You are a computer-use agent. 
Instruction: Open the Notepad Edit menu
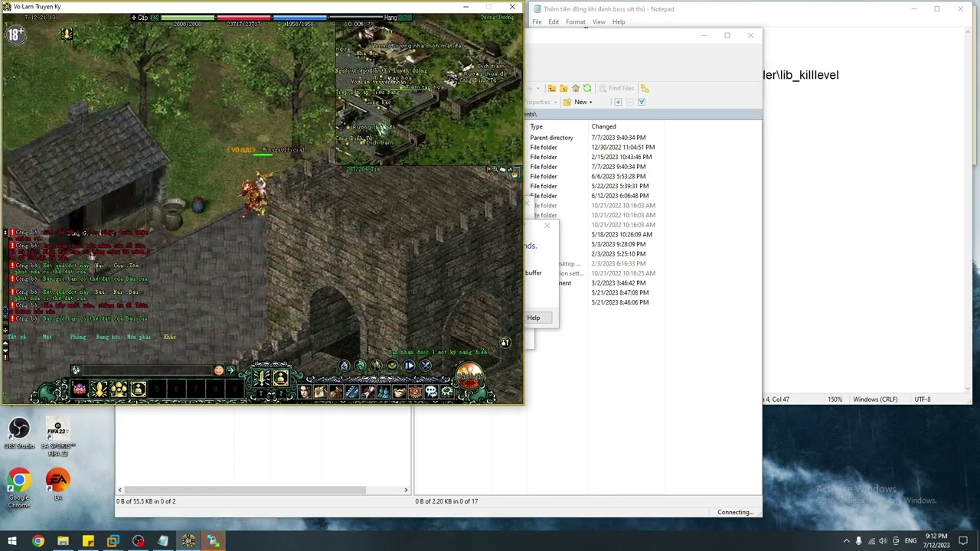tap(554, 22)
